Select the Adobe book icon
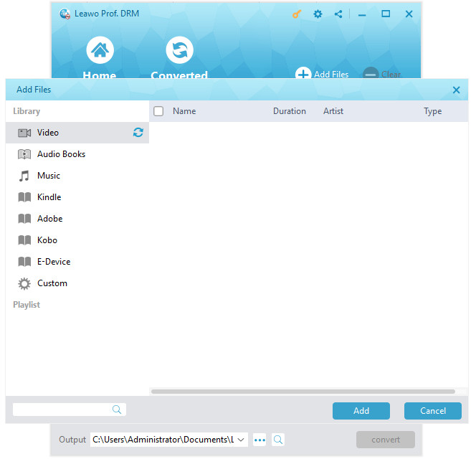 click(24, 219)
